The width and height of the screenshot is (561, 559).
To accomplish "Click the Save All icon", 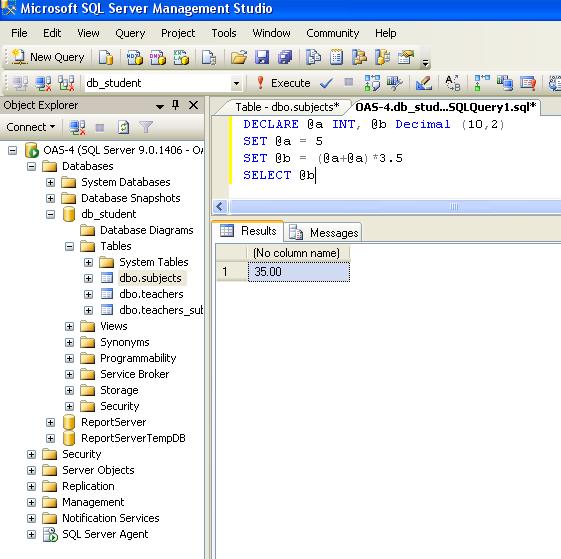I will click(x=285, y=57).
